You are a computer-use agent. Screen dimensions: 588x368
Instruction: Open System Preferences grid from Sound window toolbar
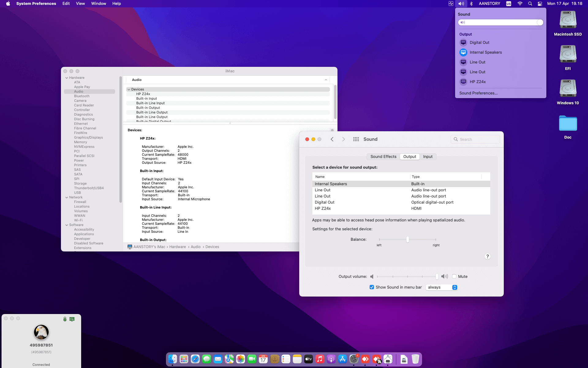coord(356,139)
